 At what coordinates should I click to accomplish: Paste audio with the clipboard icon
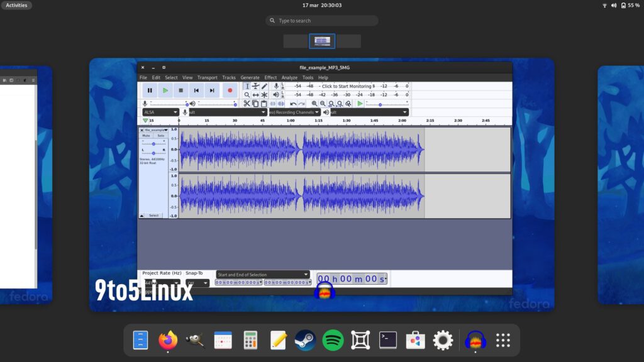pos(264,104)
